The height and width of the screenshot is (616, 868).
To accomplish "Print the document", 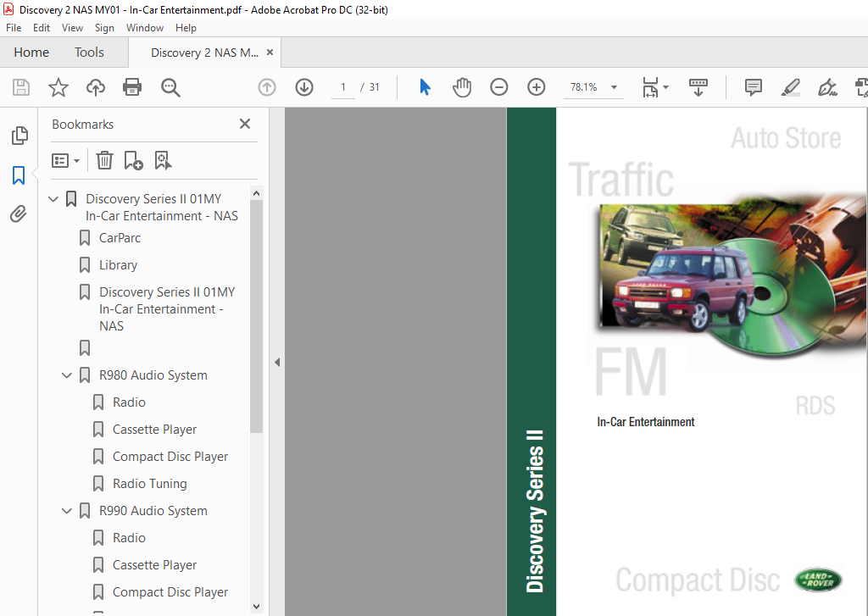I will 132,87.
